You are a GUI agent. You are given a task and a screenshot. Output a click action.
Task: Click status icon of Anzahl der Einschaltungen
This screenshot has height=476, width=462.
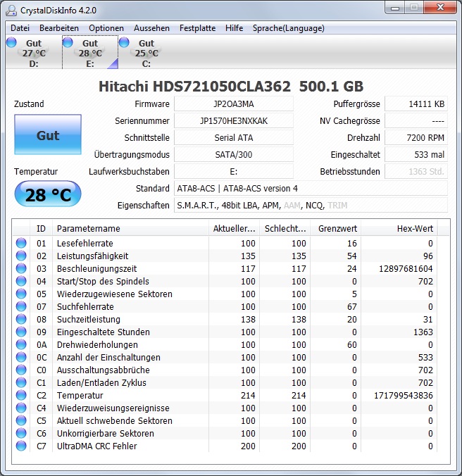(x=21, y=357)
